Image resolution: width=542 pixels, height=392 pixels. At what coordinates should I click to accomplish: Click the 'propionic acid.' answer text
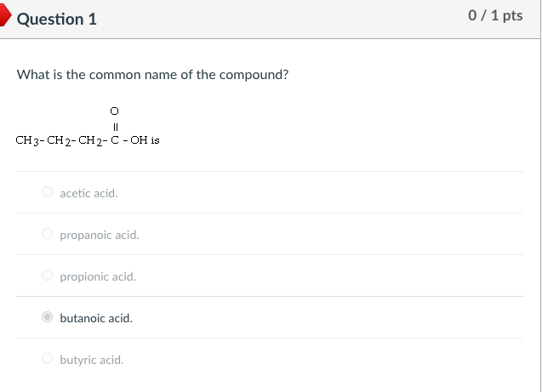(x=98, y=276)
